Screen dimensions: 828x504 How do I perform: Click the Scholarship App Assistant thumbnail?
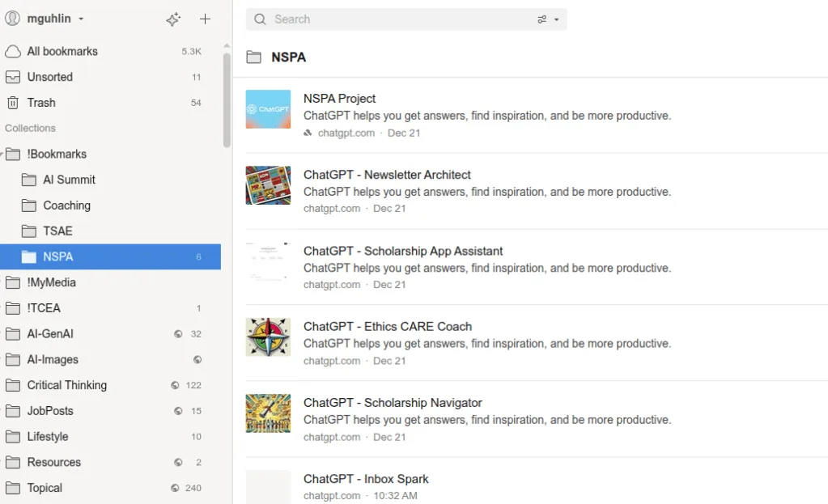(x=268, y=262)
